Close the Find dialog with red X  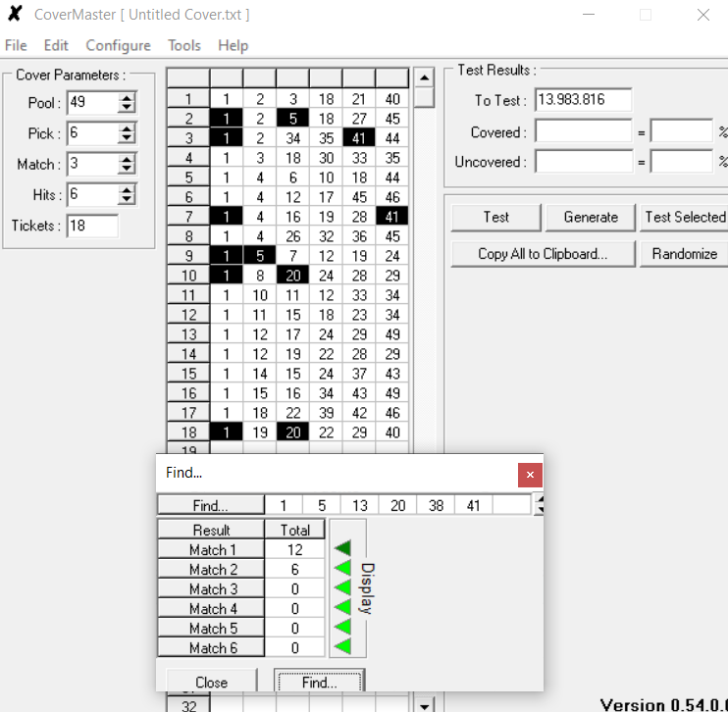pos(530,475)
